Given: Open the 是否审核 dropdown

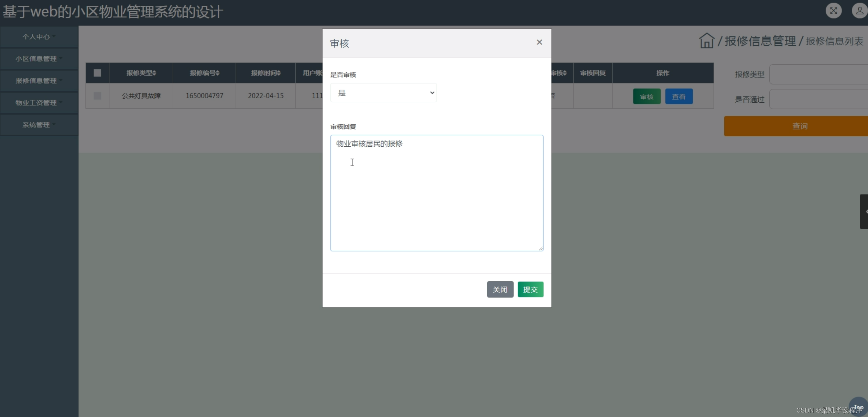Looking at the screenshot, I should (x=383, y=93).
